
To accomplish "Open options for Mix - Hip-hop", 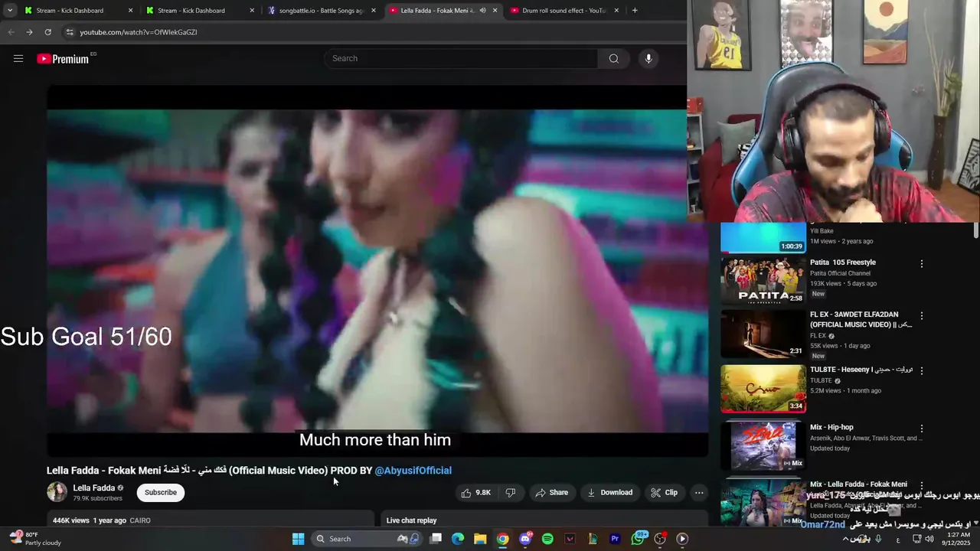I will pos(922,429).
